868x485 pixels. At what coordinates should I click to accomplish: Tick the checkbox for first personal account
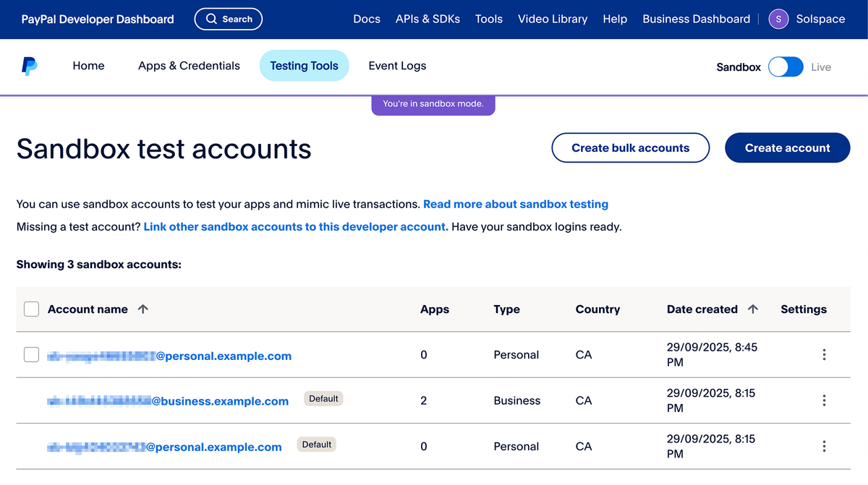31,355
